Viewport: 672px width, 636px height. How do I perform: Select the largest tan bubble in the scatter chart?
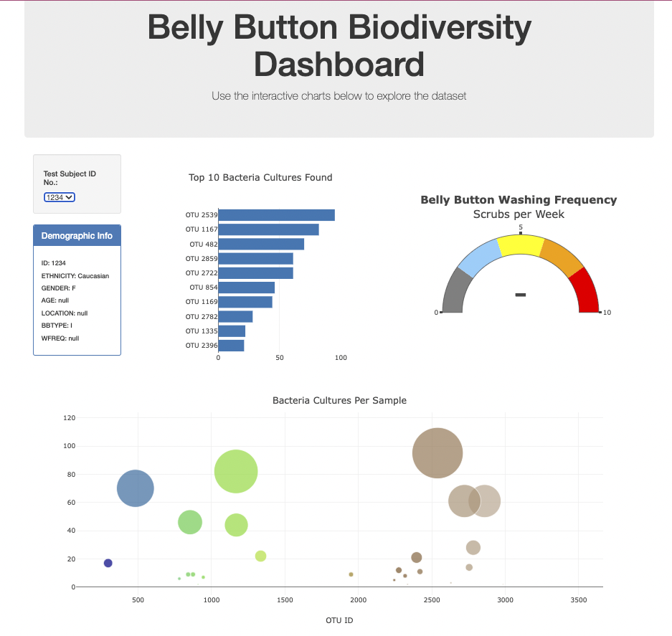pyautogui.click(x=437, y=453)
